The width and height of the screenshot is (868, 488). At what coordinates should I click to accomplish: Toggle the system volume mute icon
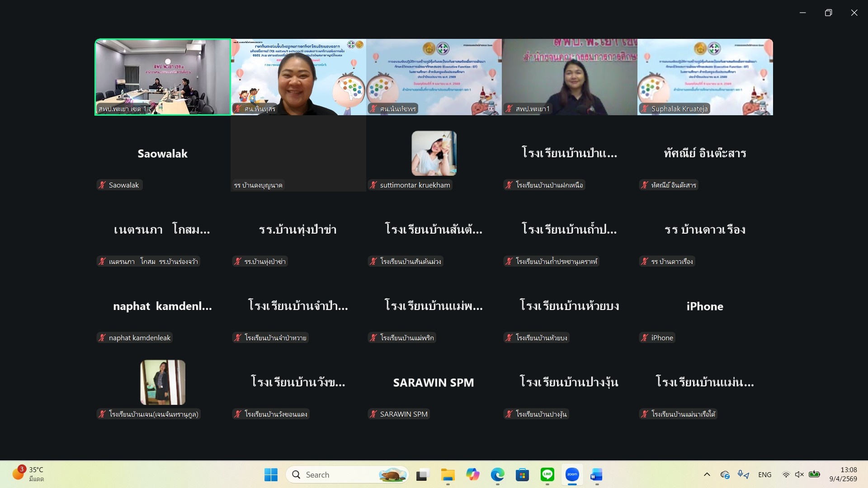click(x=799, y=474)
